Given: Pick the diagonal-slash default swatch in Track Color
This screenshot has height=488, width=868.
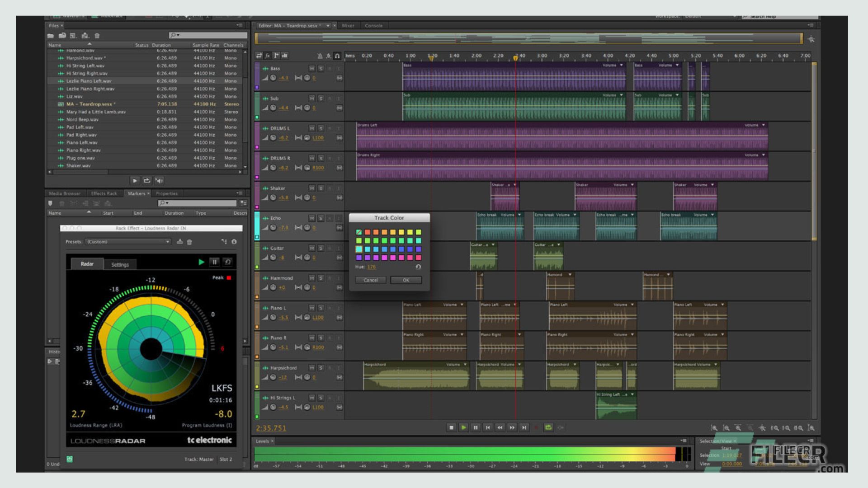Looking at the screenshot, I should coord(359,232).
